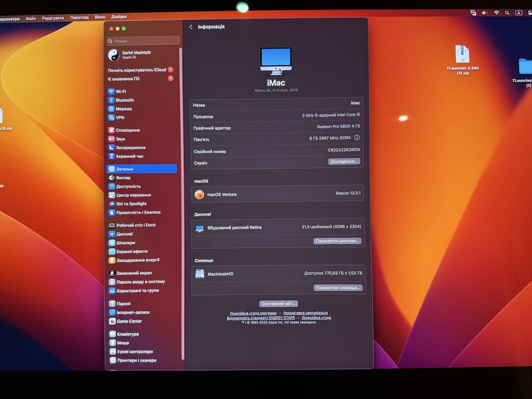
Task: Open Інтернет-записи settings
Action: [x=130, y=312]
